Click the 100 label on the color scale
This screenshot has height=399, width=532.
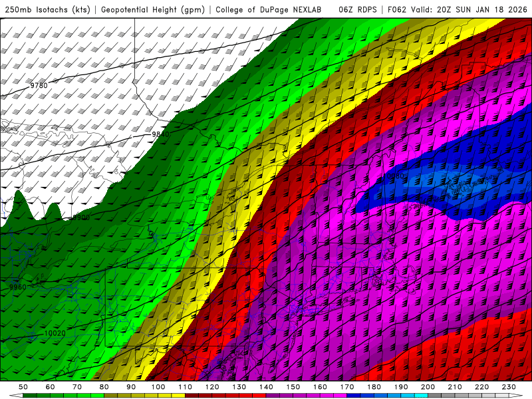click(x=158, y=387)
